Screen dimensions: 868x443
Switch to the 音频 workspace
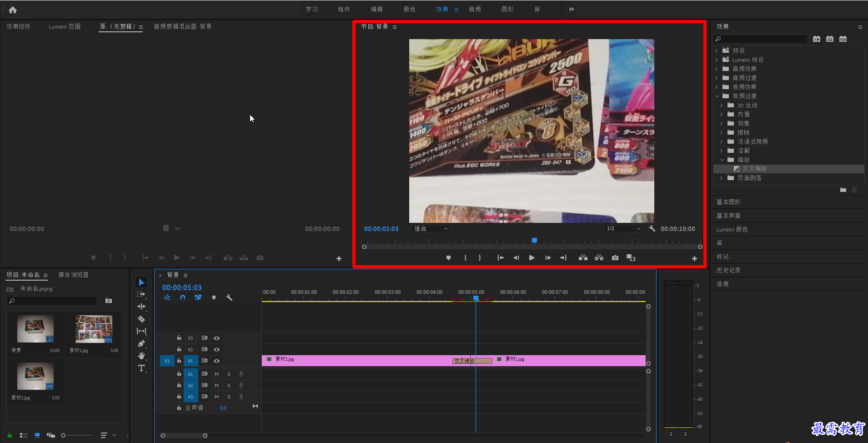click(x=475, y=9)
